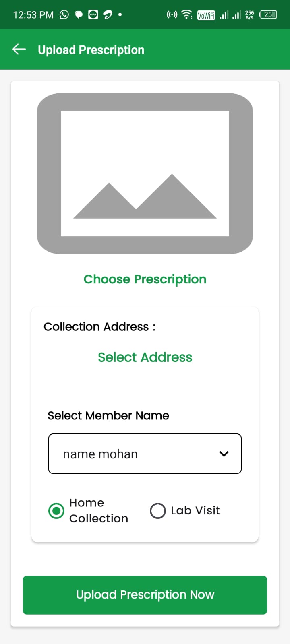
Task: Tap the VoWiFi indicator icon
Action: (x=206, y=15)
